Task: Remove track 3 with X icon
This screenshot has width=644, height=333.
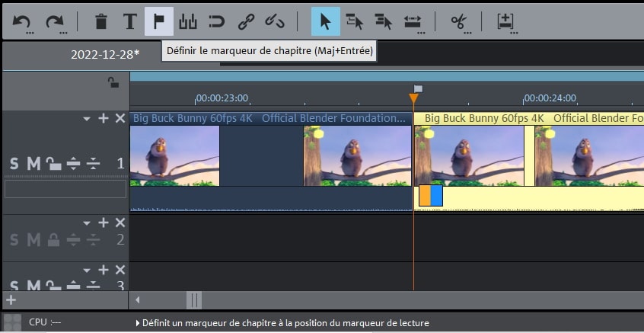Action: pos(120,270)
